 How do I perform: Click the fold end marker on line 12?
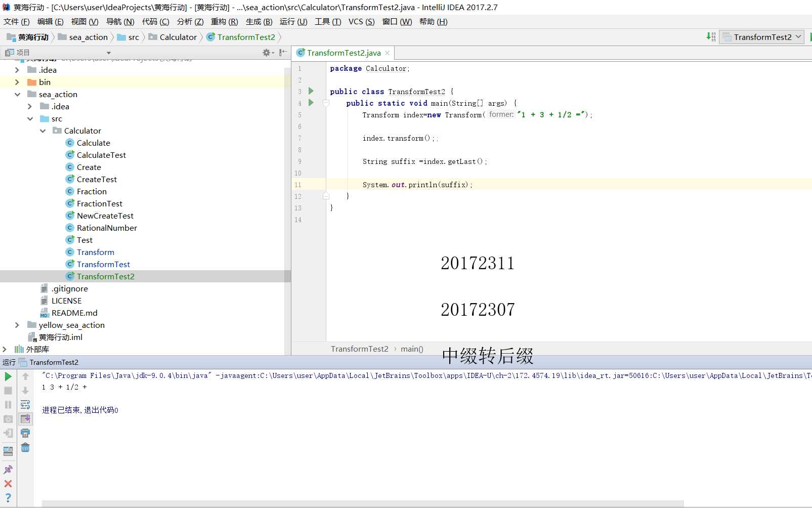pos(326,196)
